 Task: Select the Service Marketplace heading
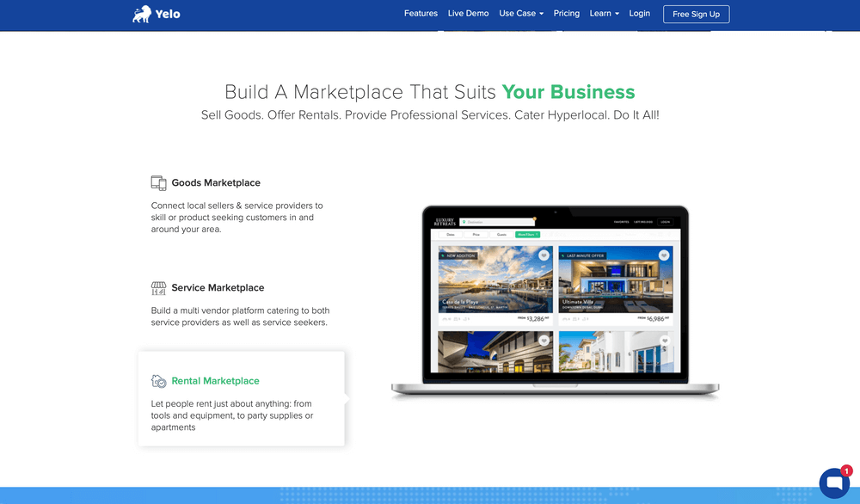(218, 288)
